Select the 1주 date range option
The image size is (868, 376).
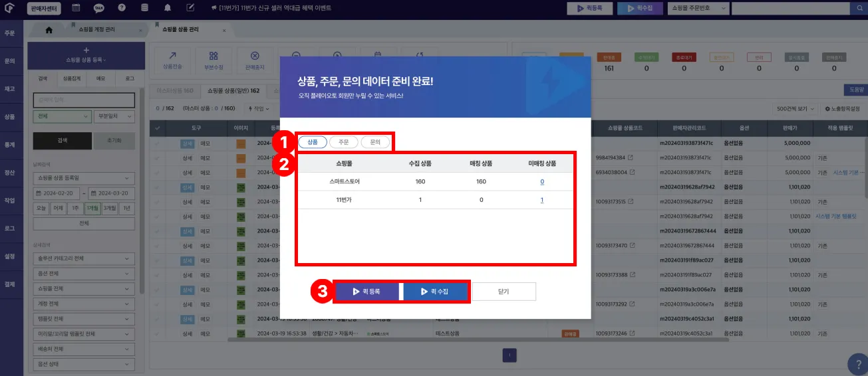pos(75,209)
